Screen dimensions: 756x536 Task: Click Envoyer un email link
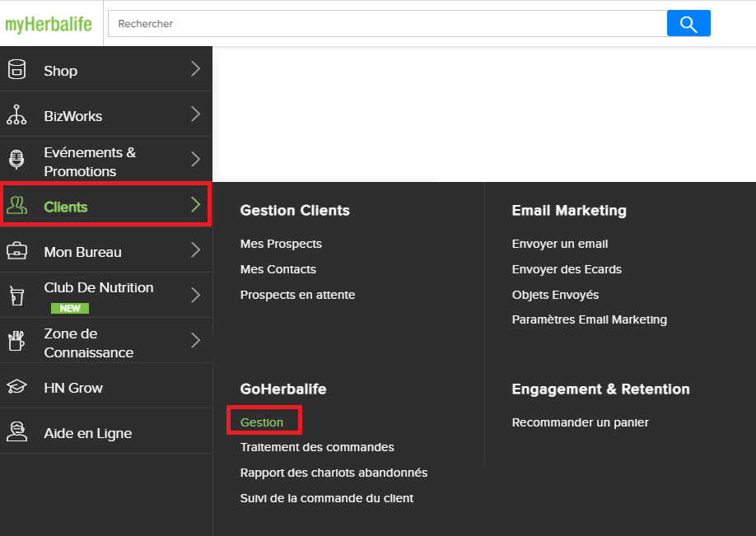pyautogui.click(x=560, y=244)
